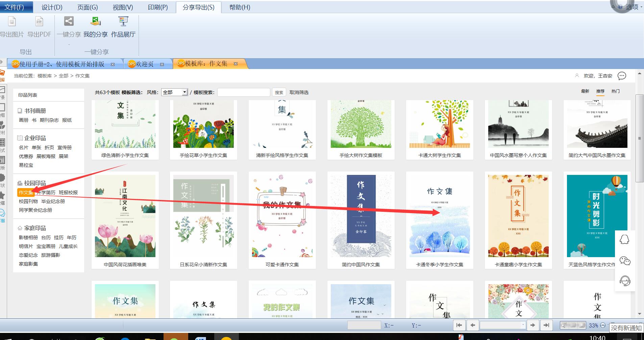Click the zoom out minus button
The height and width of the screenshot is (340, 644).
click(x=603, y=325)
